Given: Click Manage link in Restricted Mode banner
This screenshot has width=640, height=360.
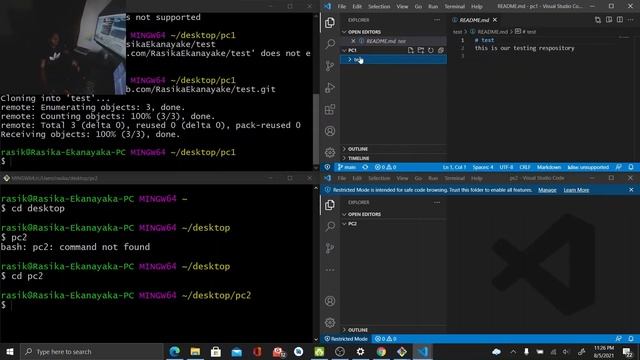Looking at the screenshot, I should 547,190.
